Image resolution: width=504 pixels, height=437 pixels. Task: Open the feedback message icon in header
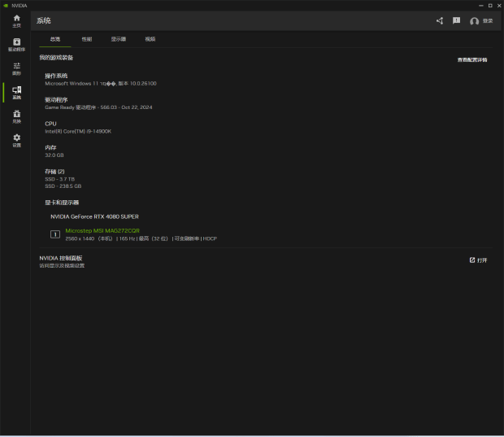456,21
